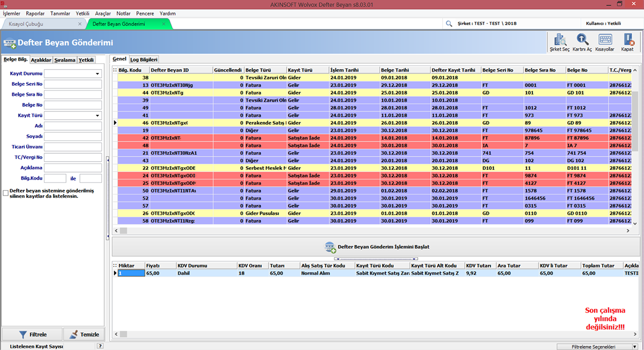Show the Kısayollar keyboard shortcuts
This screenshot has height=350, width=644.
click(605, 42)
